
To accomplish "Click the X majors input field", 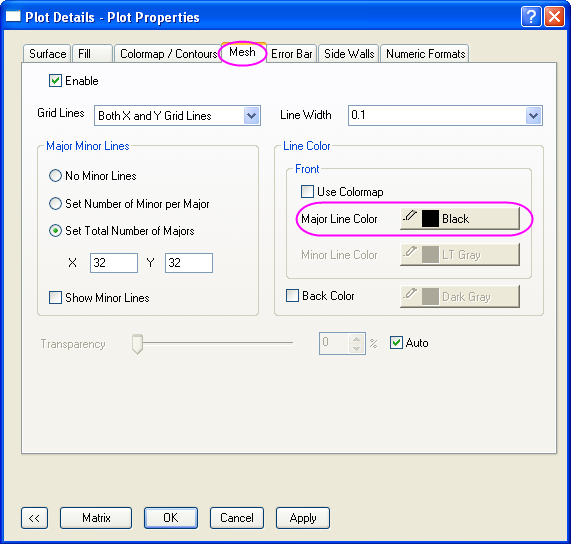I will click(114, 263).
